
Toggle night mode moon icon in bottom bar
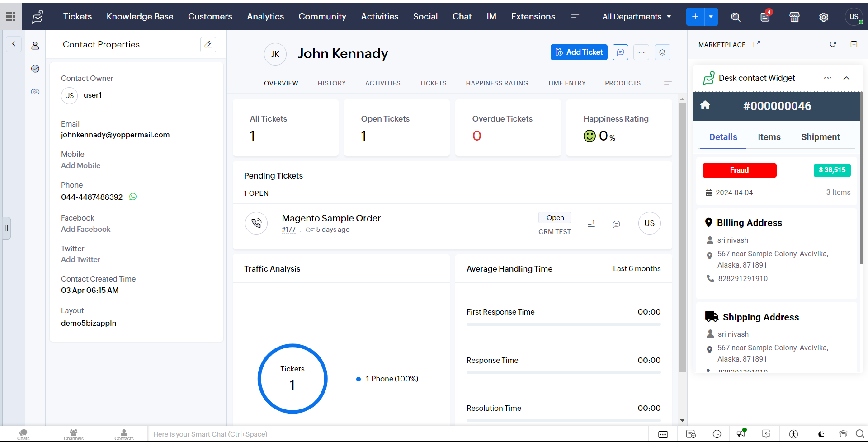click(x=821, y=434)
